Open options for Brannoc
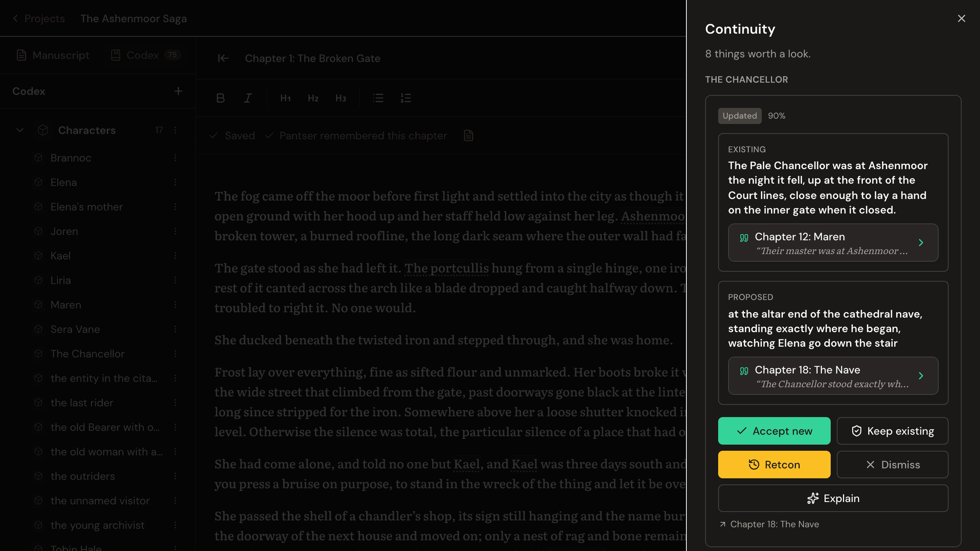 click(175, 158)
